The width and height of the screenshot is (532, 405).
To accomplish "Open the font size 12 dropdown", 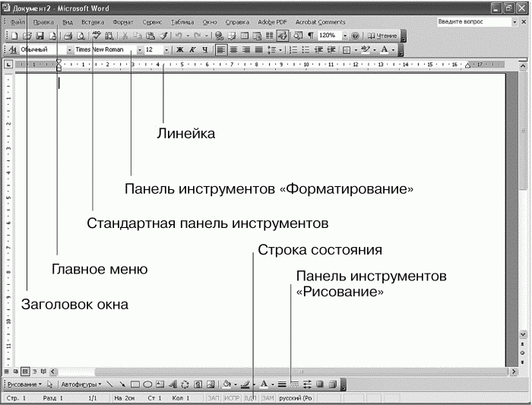I will pyautogui.click(x=166, y=50).
